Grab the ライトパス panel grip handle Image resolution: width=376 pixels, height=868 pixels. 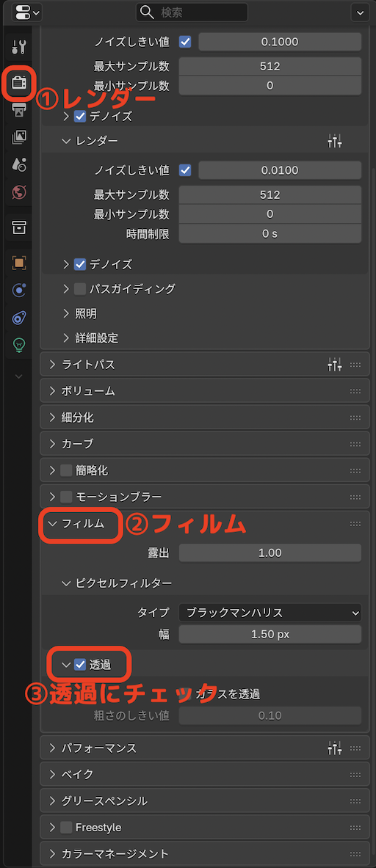(355, 365)
